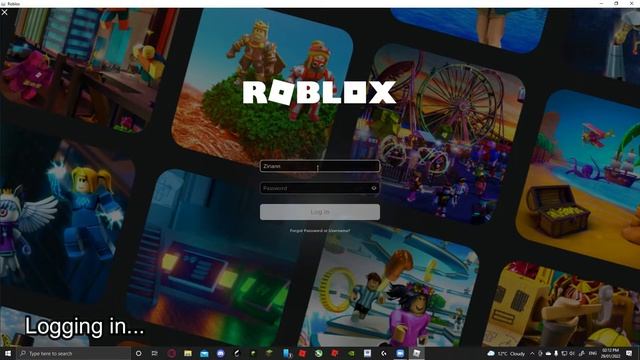Click the Password input field
Image resolution: width=640 pixels, height=360 pixels.
(x=320, y=188)
